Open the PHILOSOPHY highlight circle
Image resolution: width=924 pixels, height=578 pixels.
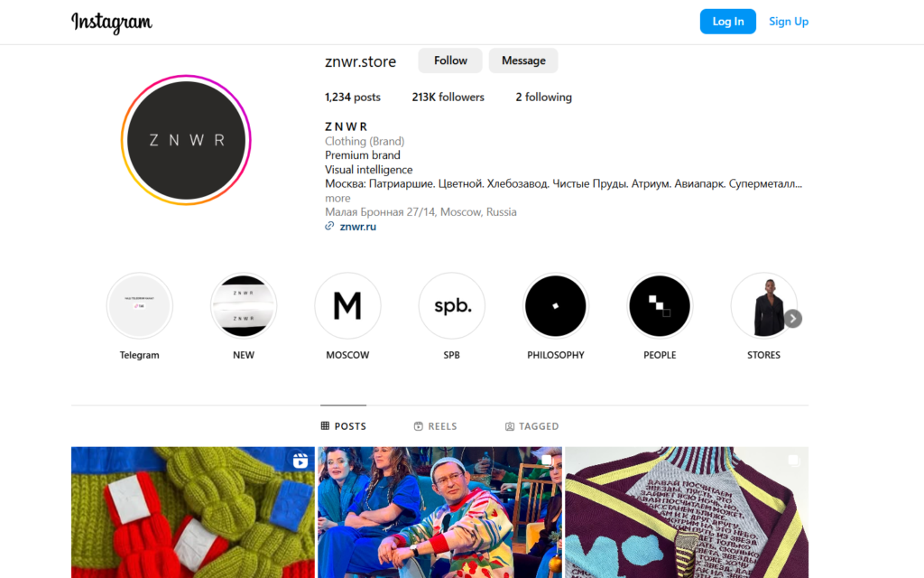tap(556, 305)
